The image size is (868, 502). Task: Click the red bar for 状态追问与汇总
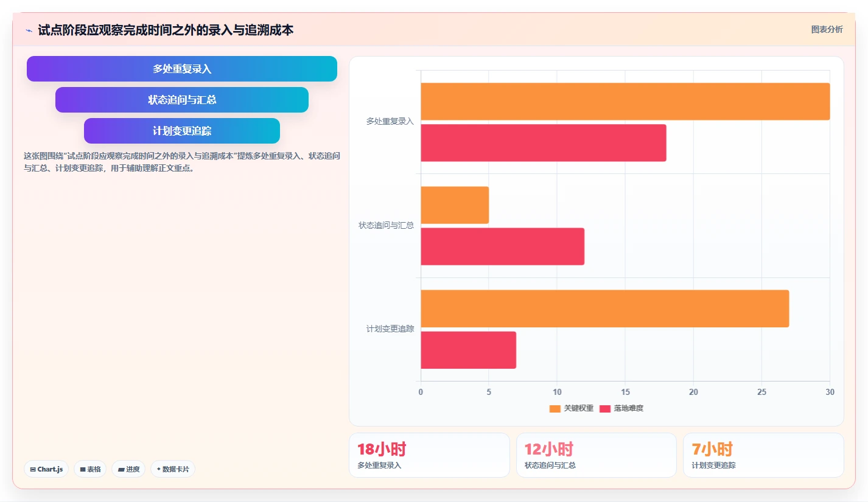(502, 246)
